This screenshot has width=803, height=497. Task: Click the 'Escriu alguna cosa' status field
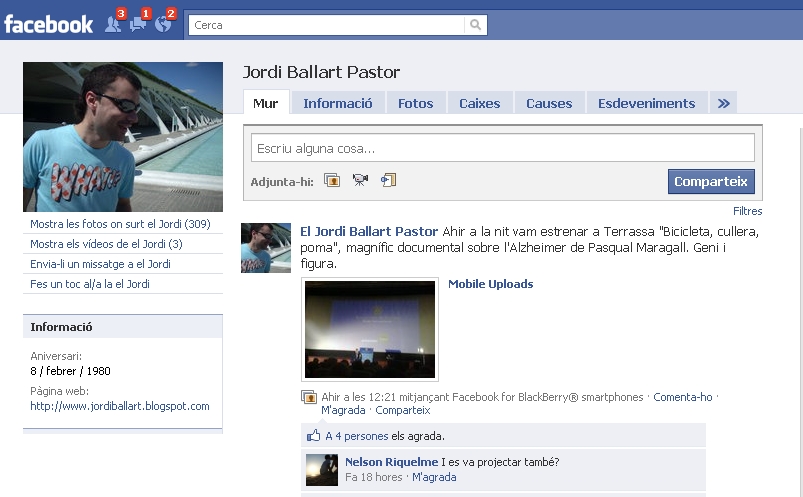pos(502,148)
